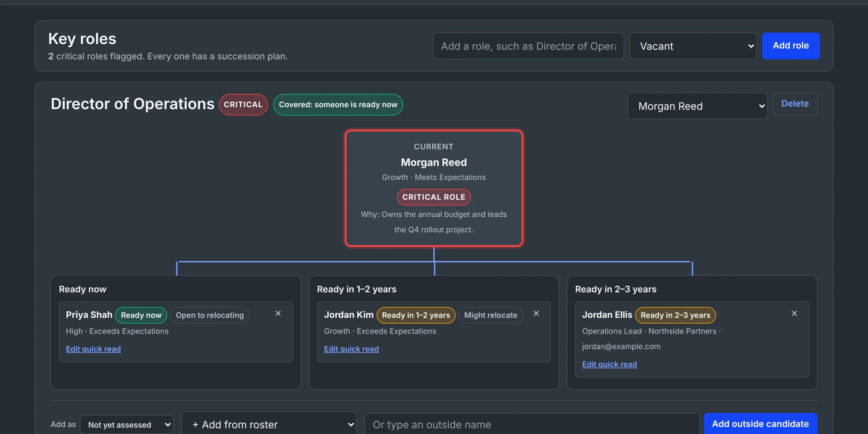The image size is (868, 434).
Task: Click the Ready now tag on Priya Shah
Action: point(141,315)
